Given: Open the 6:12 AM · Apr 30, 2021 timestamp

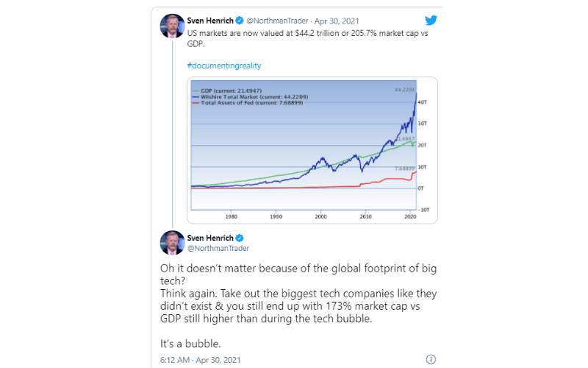Looking at the screenshot, I should coord(200,360).
